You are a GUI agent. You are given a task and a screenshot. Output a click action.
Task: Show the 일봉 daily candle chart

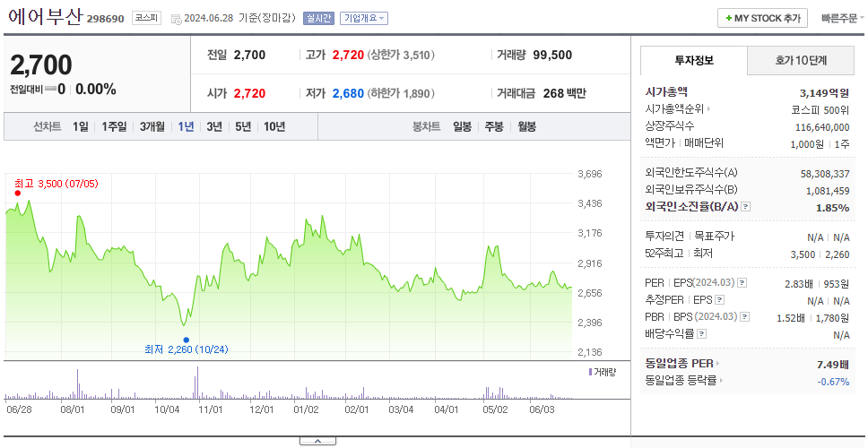click(462, 126)
